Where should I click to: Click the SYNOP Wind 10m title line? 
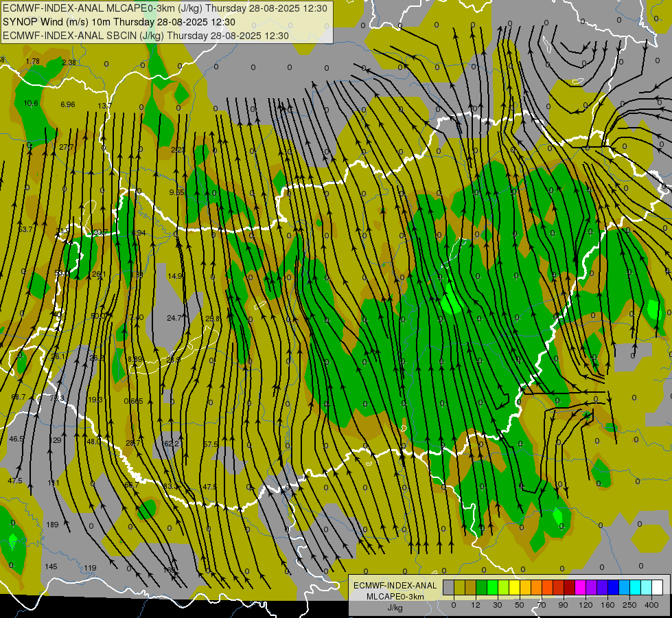(x=119, y=22)
